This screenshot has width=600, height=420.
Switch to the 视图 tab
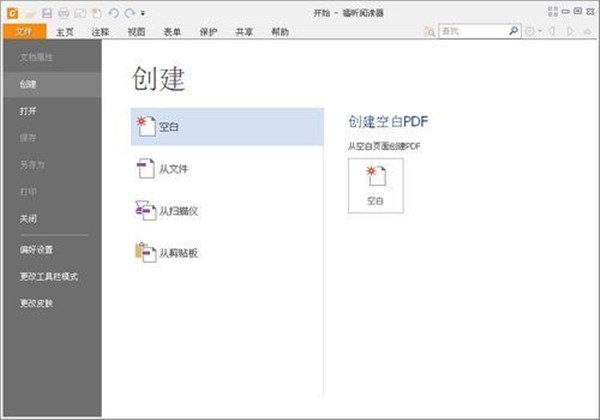click(x=136, y=32)
